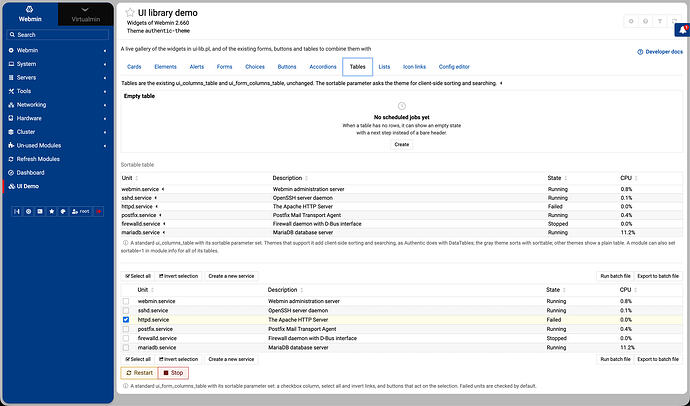Switch to the Alerts tab

197,67
